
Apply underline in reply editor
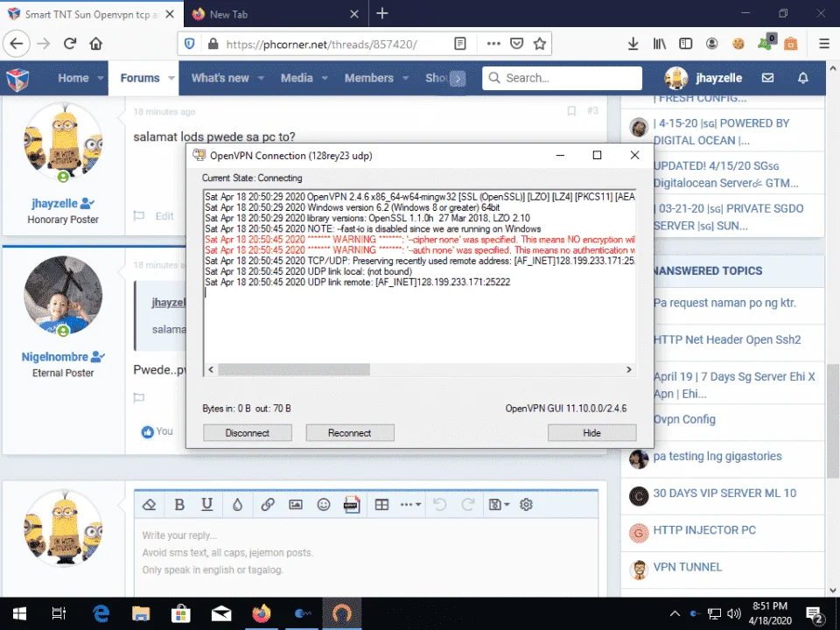click(x=206, y=504)
